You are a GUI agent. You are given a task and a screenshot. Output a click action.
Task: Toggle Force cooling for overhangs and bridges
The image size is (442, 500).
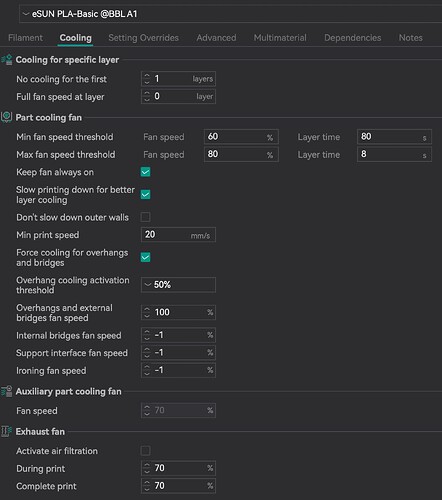(x=146, y=257)
